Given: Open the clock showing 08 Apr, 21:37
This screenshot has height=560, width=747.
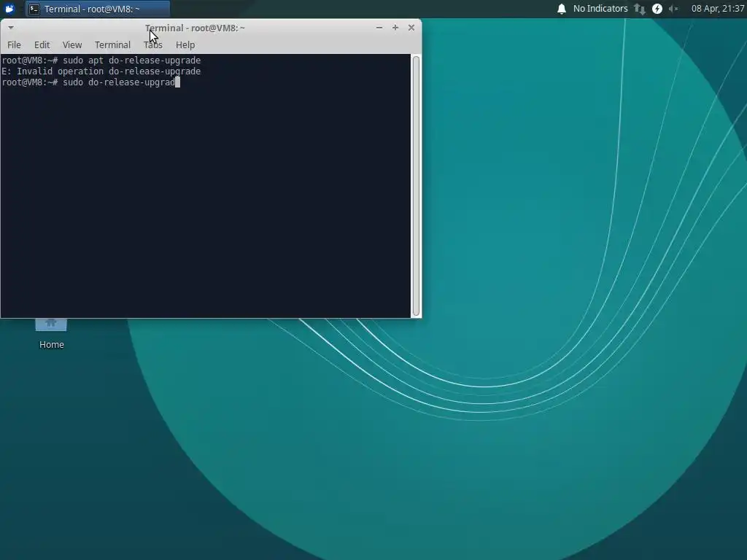Looking at the screenshot, I should (x=718, y=9).
